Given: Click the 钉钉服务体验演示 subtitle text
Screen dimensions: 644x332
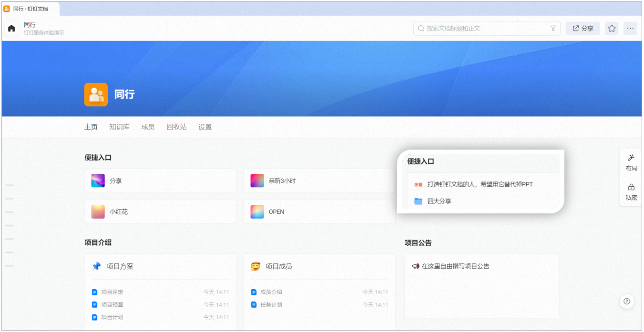Looking at the screenshot, I should 44,33.
